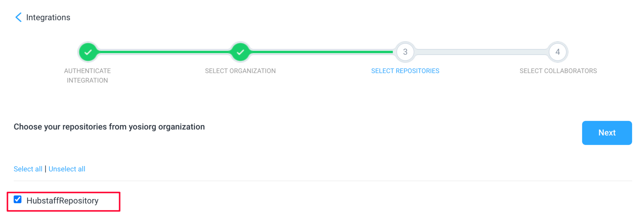Viewport: 644px width, 221px height.
Task: Click the checkmark inside the repository checkbox
Action: click(18, 199)
